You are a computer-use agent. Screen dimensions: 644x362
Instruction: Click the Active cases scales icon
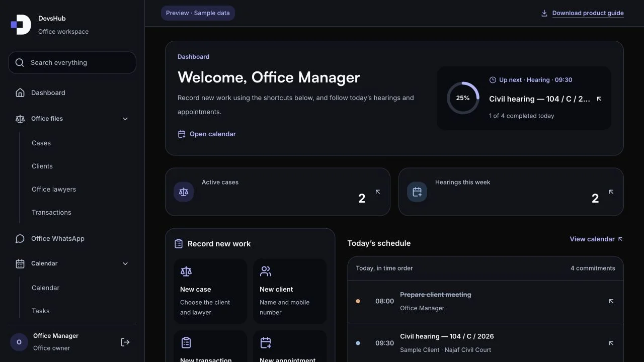click(184, 192)
